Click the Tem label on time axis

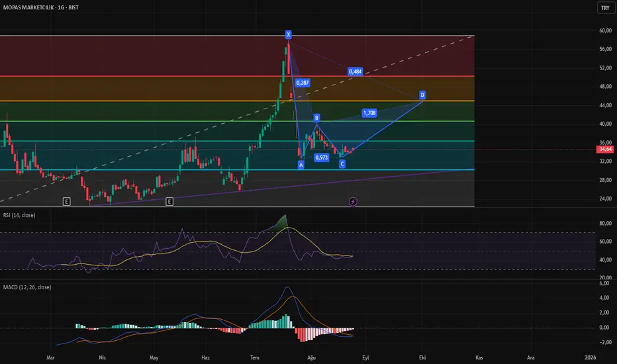pyautogui.click(x=255, y=357)
